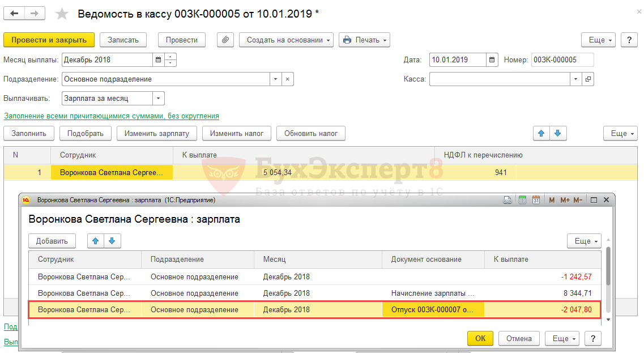Expand the Касса dropdown list
This screenshot has height=353, width=644.
pos(576,79)
